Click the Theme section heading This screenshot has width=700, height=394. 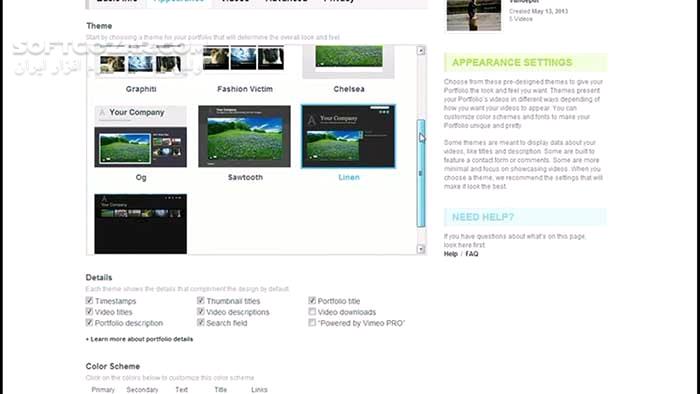99,26
